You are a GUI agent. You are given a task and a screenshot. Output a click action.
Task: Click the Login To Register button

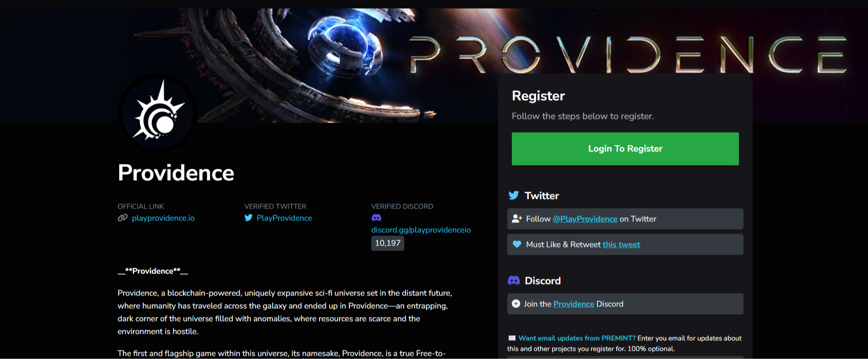625,149
